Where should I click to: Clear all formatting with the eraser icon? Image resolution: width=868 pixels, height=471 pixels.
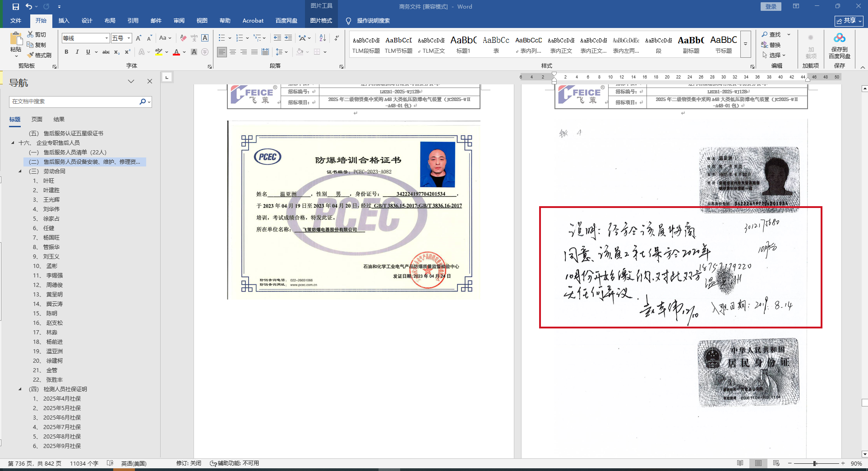click(183, 38)
